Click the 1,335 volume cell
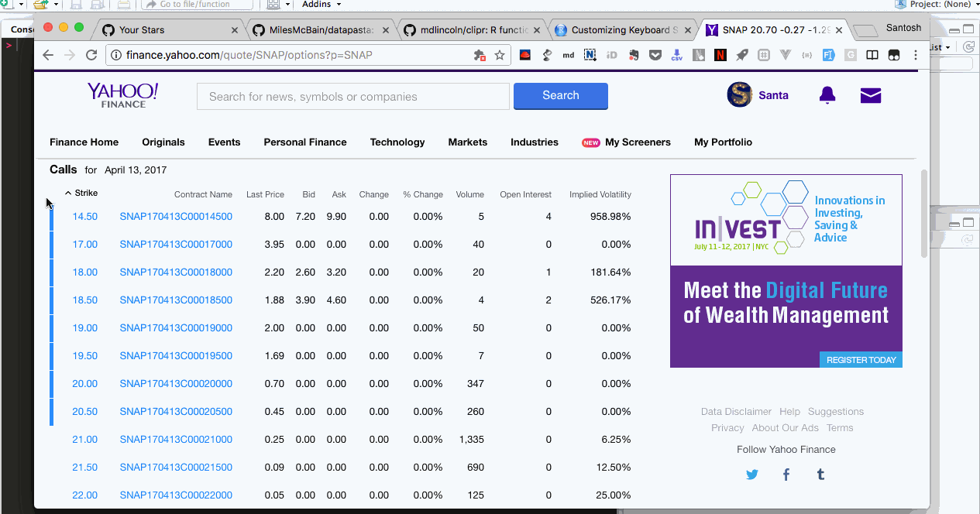The height and width of the screenshot is (514, 980). point(472,440)
